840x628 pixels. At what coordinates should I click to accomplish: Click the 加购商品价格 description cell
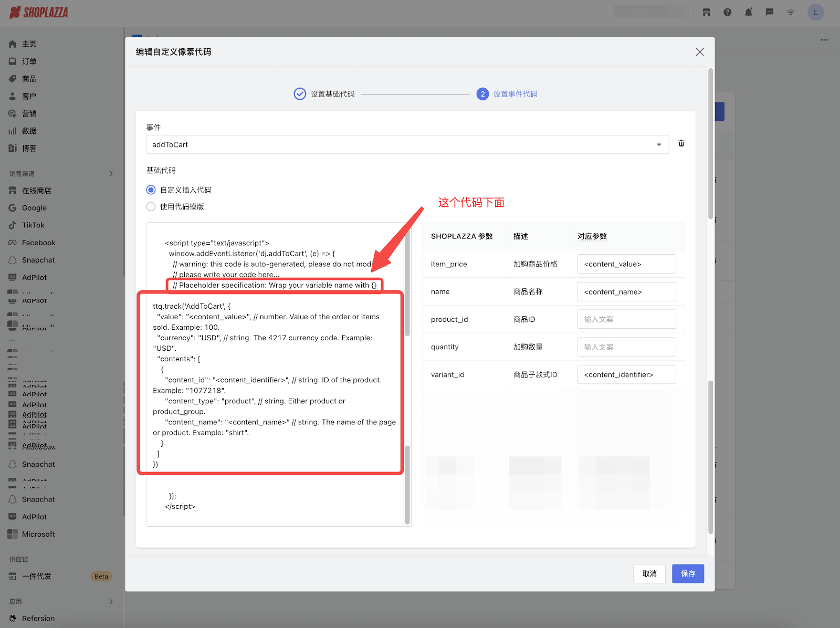click(x=535, y=264)
